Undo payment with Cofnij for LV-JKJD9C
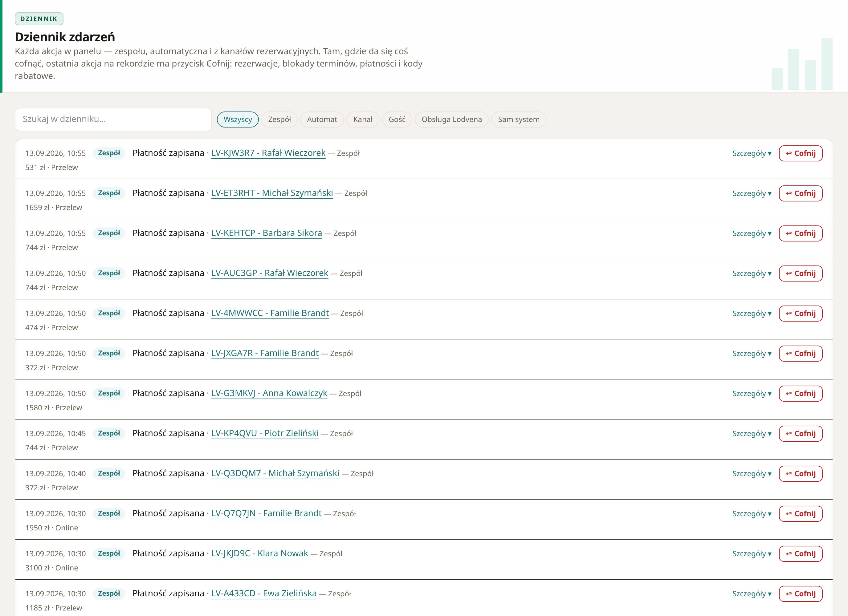The width and height of the screenshot is (848, 616). pos(801,553)
